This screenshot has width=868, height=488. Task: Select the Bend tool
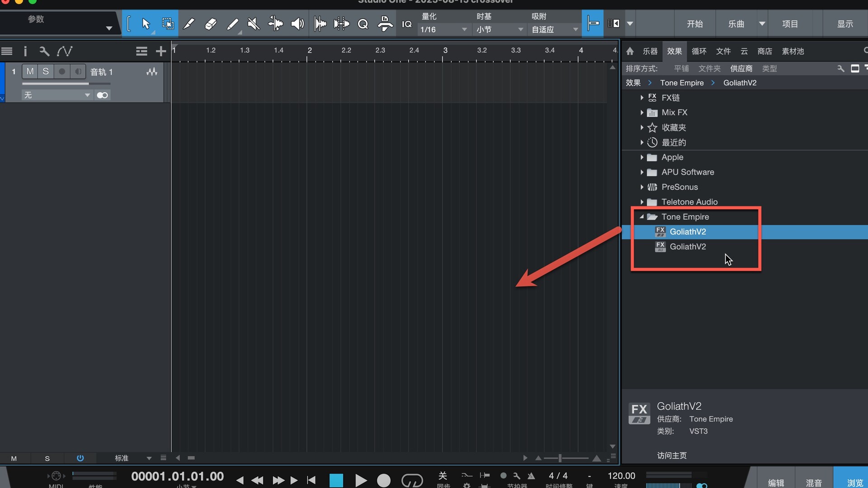pyautogui.click(x=275, y=23)
